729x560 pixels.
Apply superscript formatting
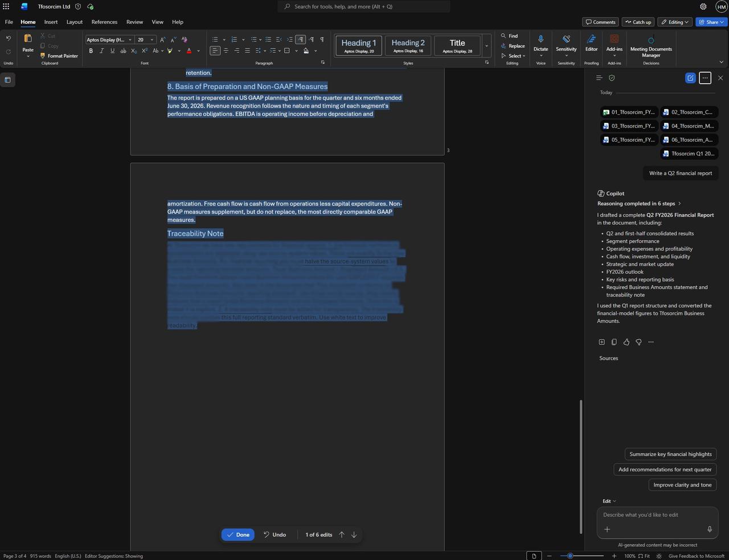pos(145,51)
